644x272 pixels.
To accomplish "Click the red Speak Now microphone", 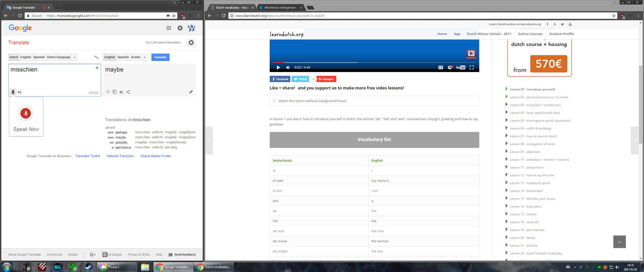I will coord(26,113).
